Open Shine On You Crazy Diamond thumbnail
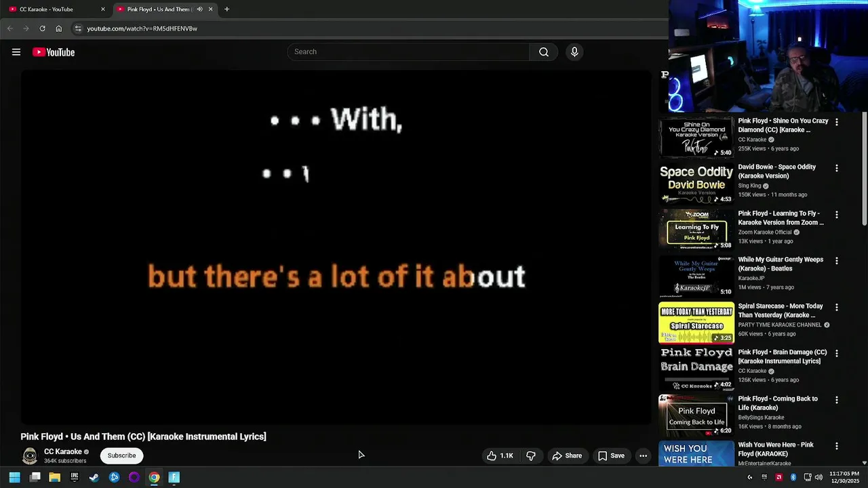 point(696,138)
